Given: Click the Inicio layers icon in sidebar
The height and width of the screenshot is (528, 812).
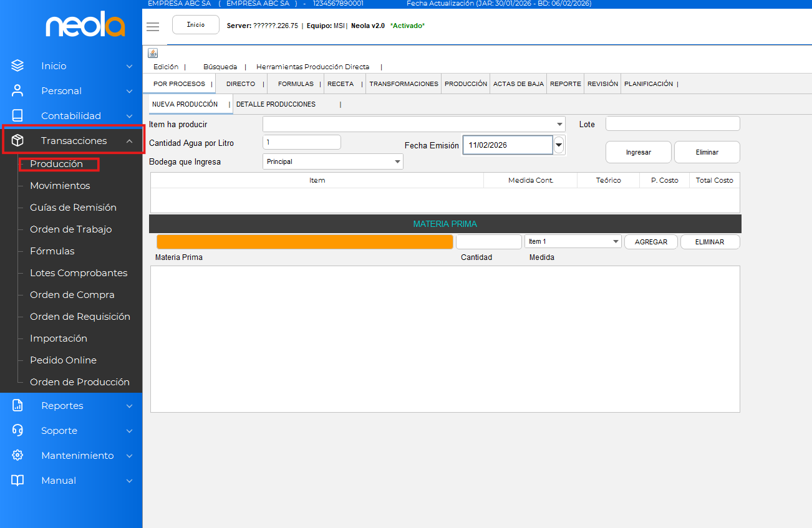Looking at the screenshot, I should [x=17, y=65].
